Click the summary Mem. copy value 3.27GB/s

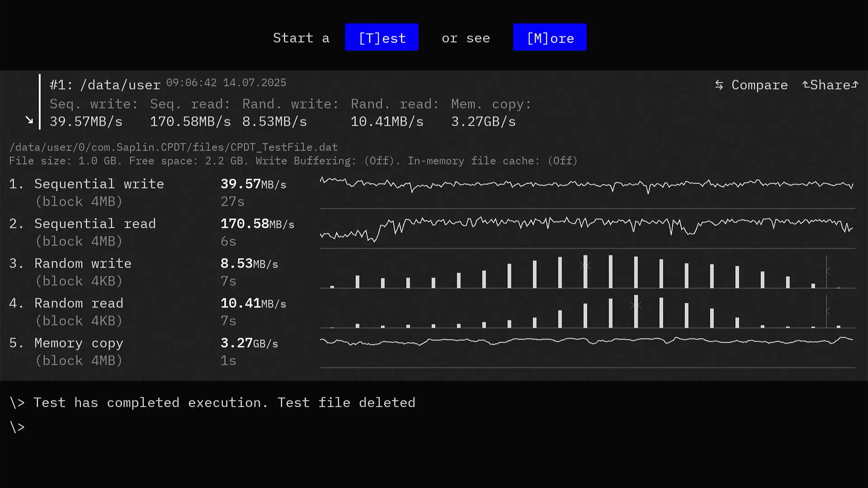click(x=483, y=122)
